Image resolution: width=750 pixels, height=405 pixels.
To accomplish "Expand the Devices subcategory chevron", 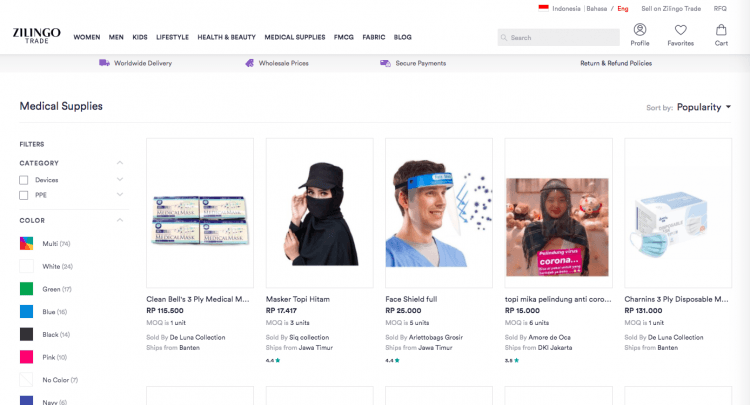I will (120, 179).
